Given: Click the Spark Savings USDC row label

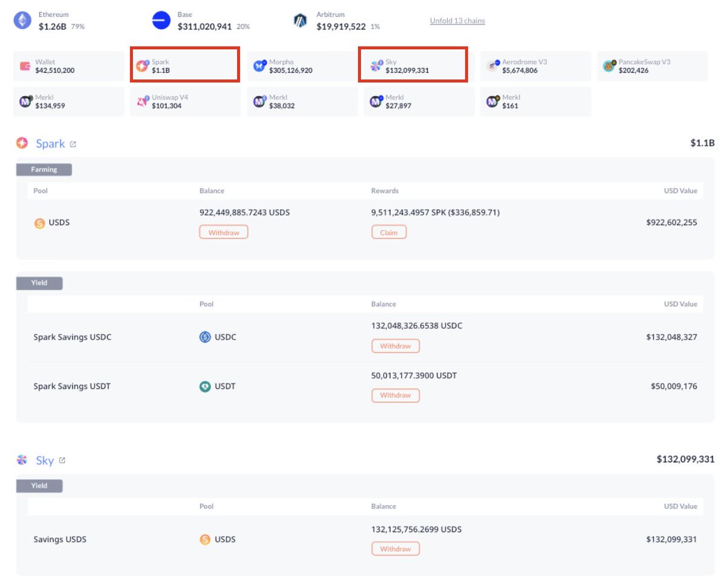Looking at the screenshot, I should coord(72,337).
